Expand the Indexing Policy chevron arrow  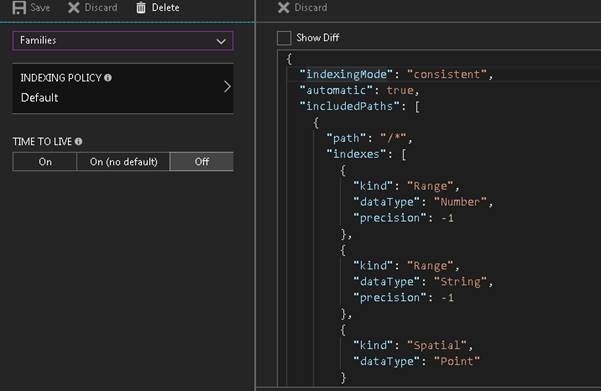click(227, 87)
